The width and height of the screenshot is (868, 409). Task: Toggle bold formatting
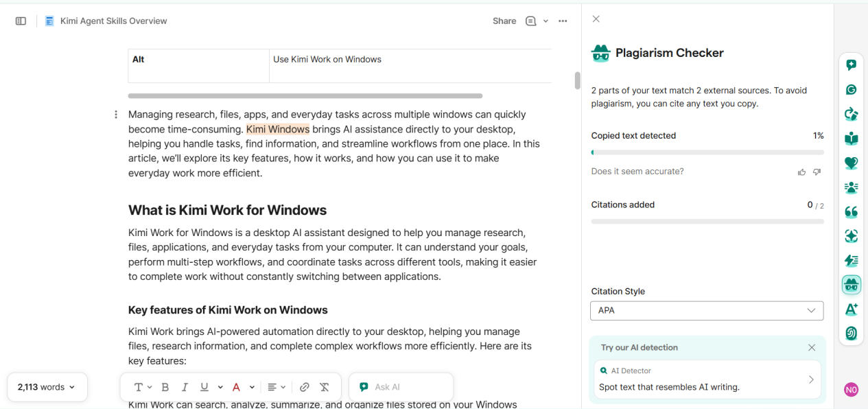[165, 387]
